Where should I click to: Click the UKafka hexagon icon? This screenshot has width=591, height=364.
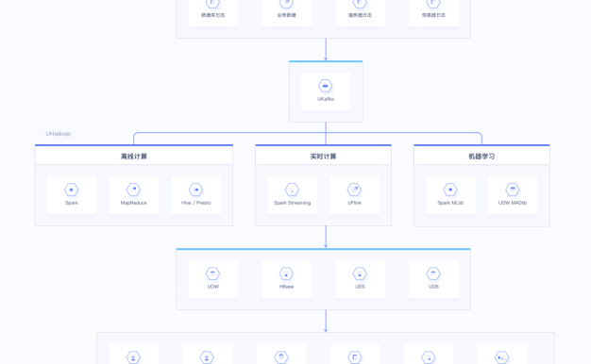coord(326,86)
